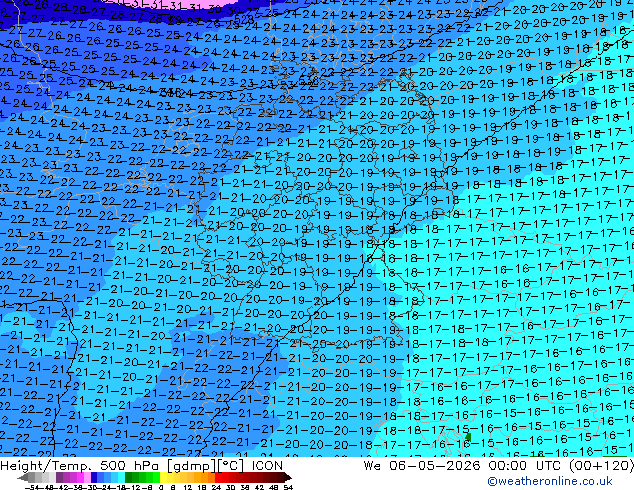This screenshot has height=490, width=634.
Task: Click the small green marker on the map
Action: 468,437
